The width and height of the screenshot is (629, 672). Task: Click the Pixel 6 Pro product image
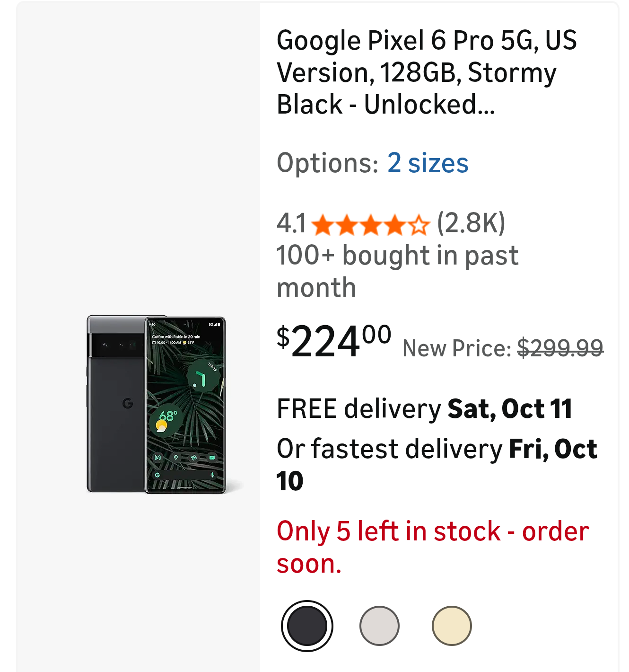pos(156,405)
